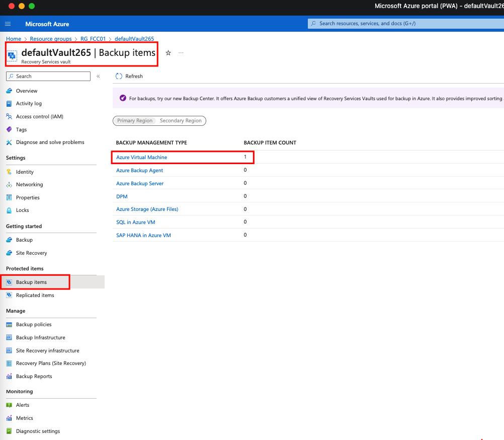This screenshot has height=440, width=504.
Task: Switch to Secondary Region
Action: (x=181, y=121)
